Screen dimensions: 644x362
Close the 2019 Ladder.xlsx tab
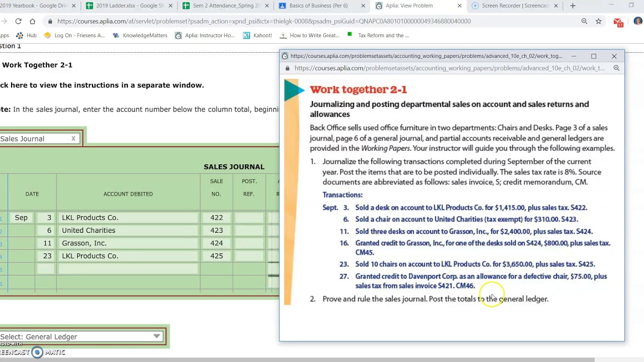(170, 6)
